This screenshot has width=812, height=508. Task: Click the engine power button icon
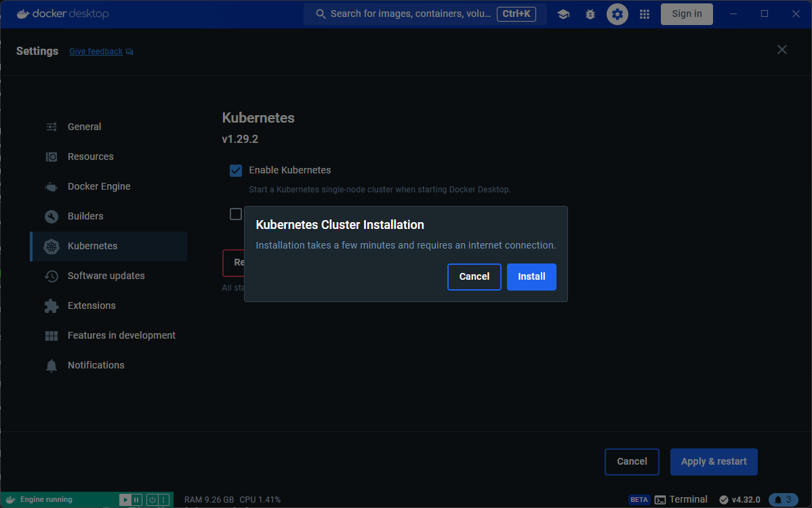pos(152,500)
